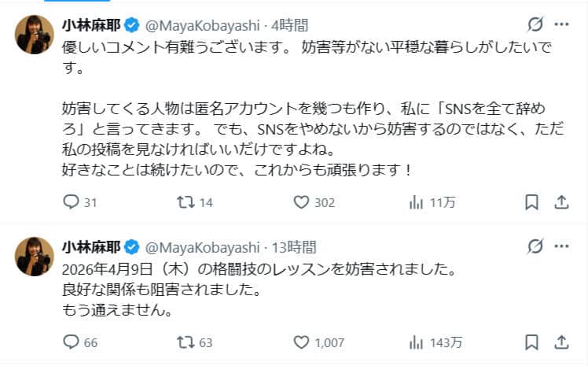Share the first tweet

(x=561, y=202)
